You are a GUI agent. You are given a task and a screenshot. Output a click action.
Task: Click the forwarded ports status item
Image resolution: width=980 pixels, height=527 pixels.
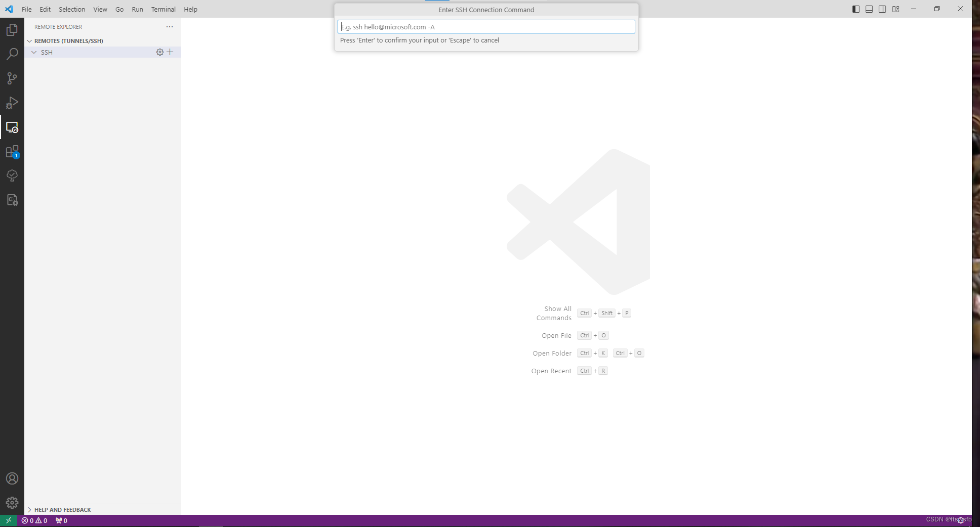point(61,520)
